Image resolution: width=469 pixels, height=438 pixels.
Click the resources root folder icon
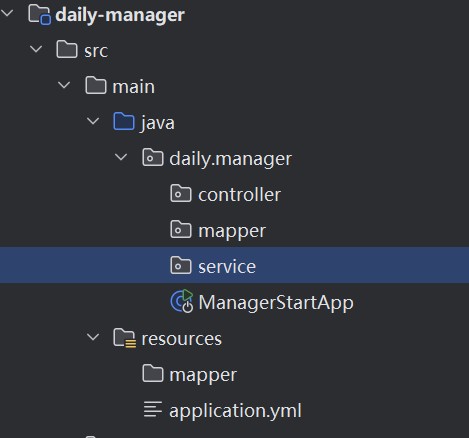click(124, 338)
